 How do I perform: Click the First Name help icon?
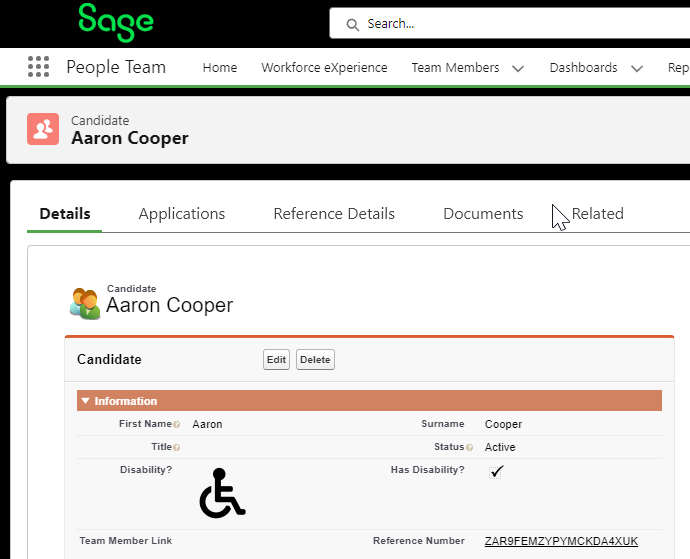point(176,425)
